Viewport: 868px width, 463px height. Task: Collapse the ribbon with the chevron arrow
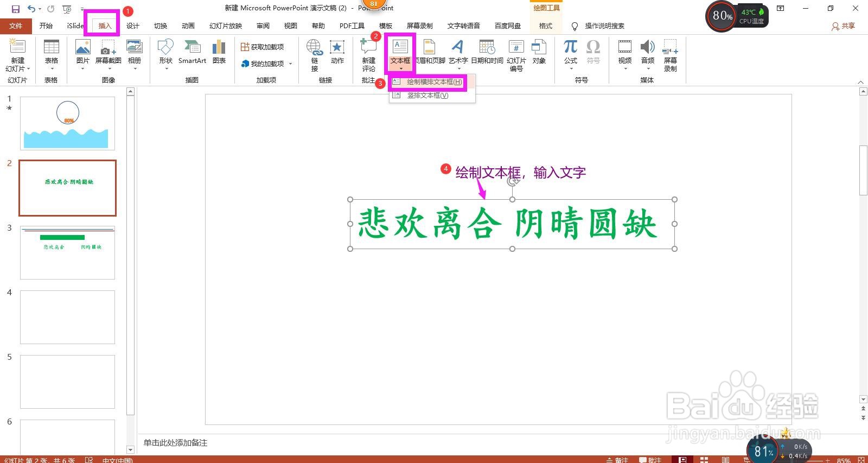click(860, 82)
